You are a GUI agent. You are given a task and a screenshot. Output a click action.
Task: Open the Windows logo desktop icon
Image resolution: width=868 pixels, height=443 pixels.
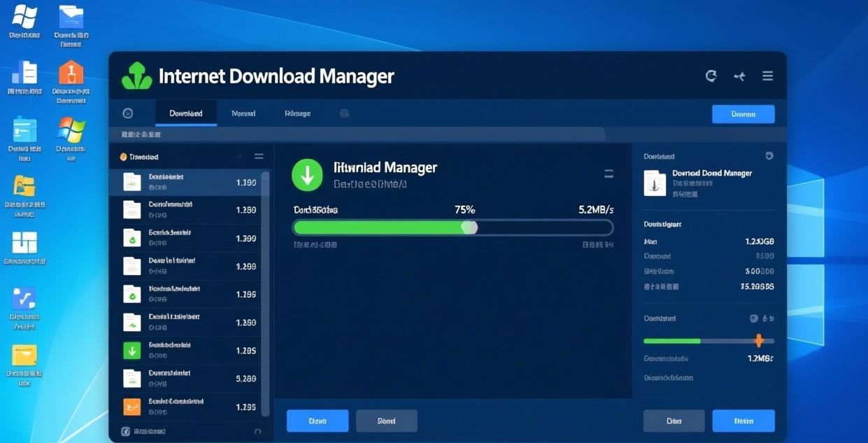click(24, 16)
